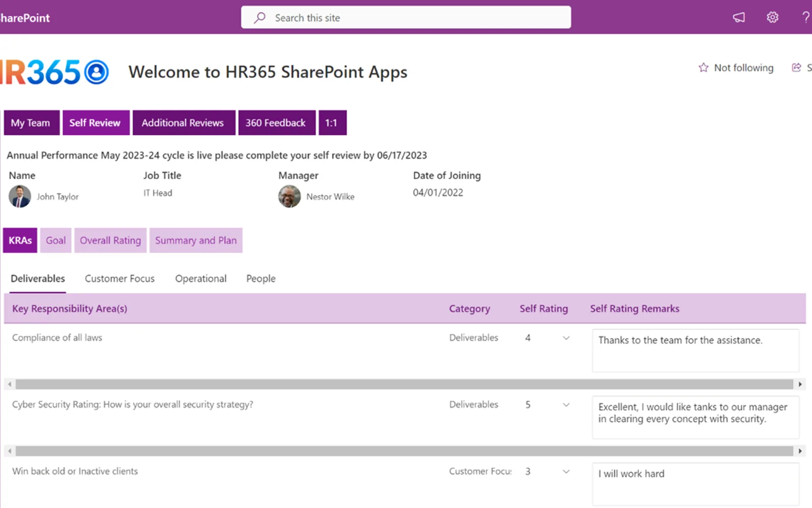Open the 360 Feedback tab
This screenshot has width=812, height=508.
tap(277, 123)
